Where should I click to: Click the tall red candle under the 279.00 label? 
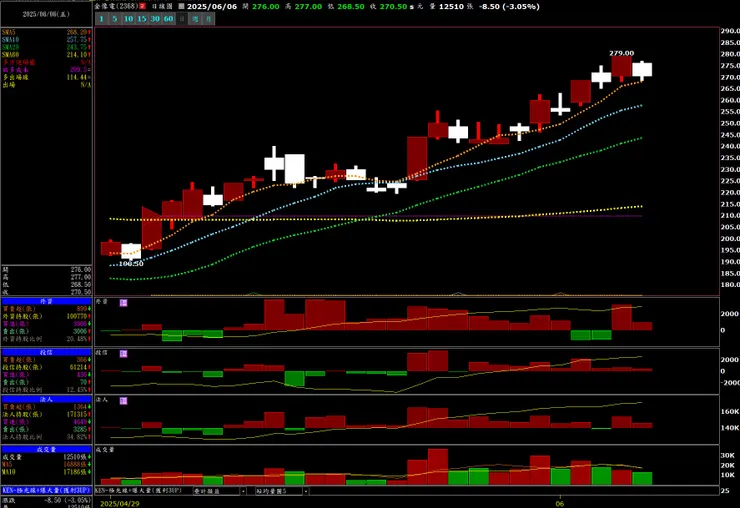click(622, 67)
